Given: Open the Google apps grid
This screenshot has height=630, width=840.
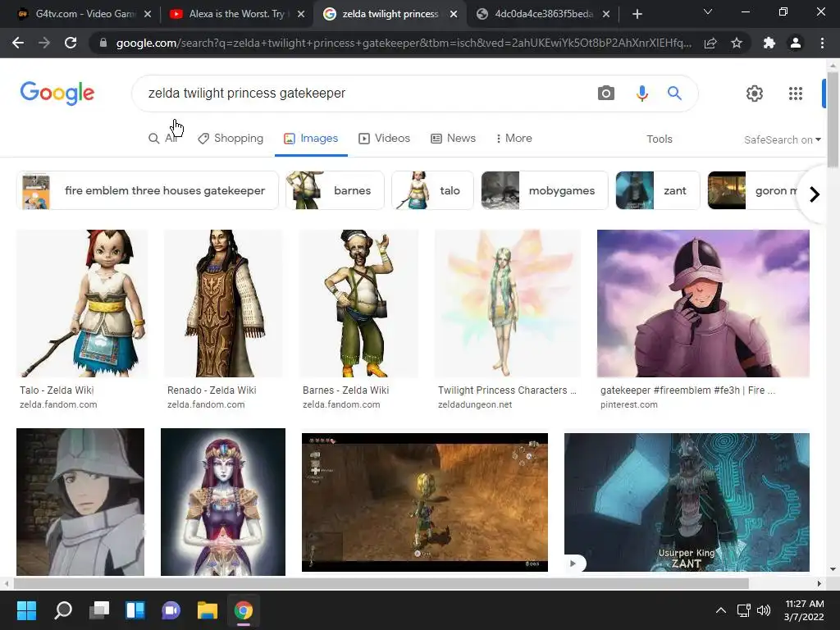Looking at the screenshot, I should [796, 94].
